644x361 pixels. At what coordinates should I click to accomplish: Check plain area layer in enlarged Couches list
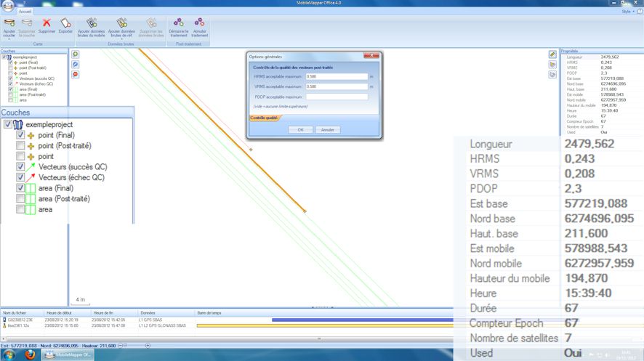tap(20, 209)
